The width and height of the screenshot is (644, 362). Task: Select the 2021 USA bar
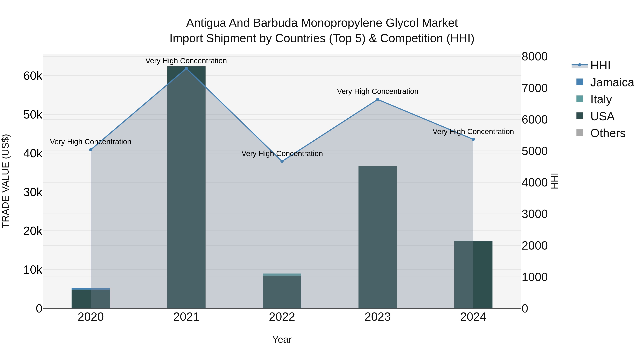point(186,187)
